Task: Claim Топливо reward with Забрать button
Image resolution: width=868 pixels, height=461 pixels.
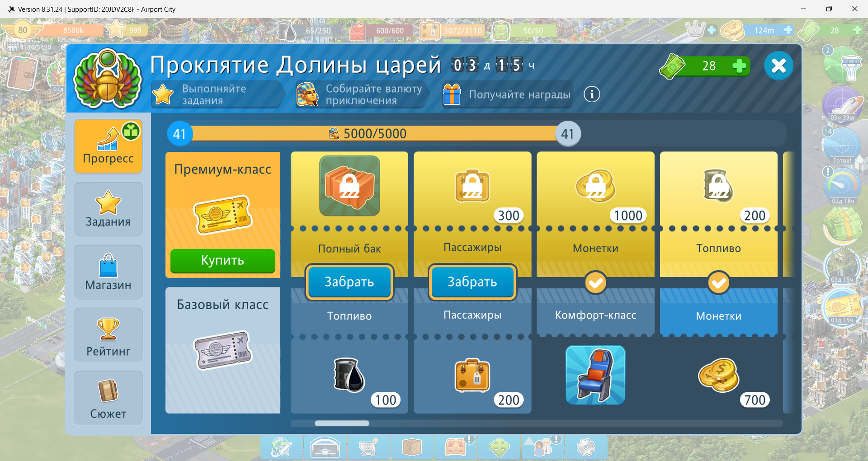Action: (349, 282)
